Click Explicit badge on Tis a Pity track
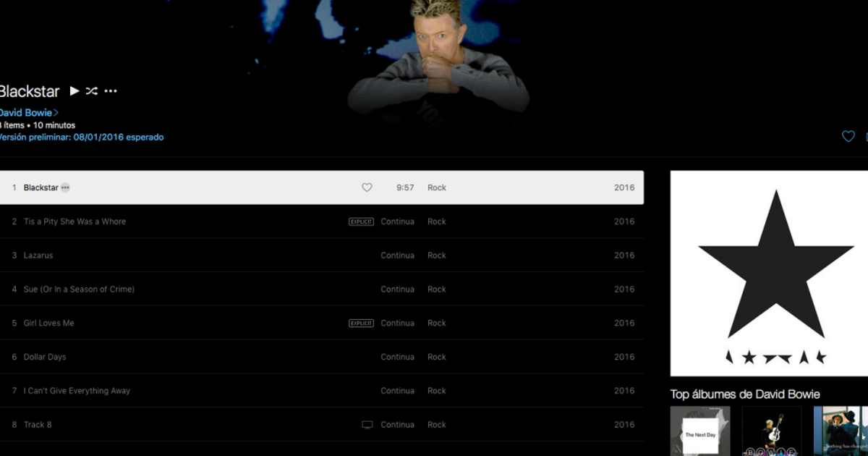Image resolution: width=868 pixels, height=456 pixels. 361,221
